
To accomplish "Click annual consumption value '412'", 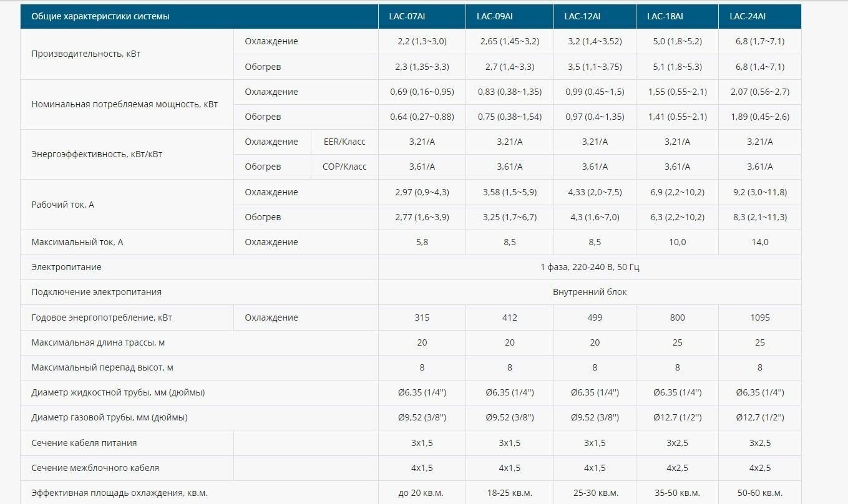I will [x=510, y=317].
